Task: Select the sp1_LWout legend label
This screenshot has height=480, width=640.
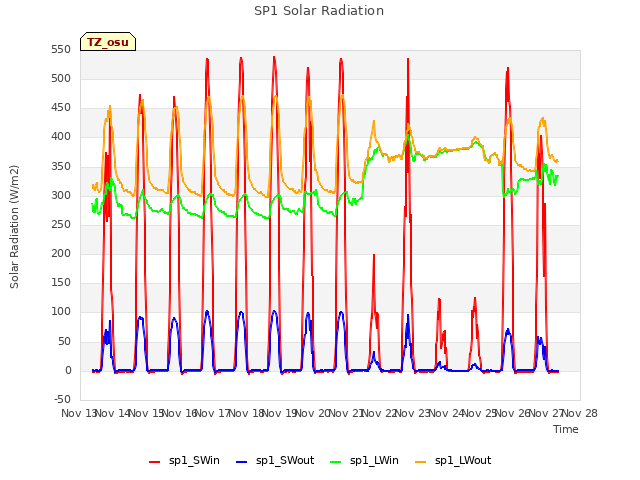Action: [x=463, y=460]
